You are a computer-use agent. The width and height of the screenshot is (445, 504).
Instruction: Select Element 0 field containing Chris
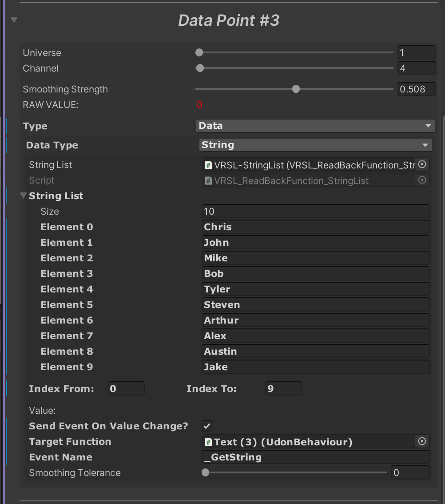point(315,227)
